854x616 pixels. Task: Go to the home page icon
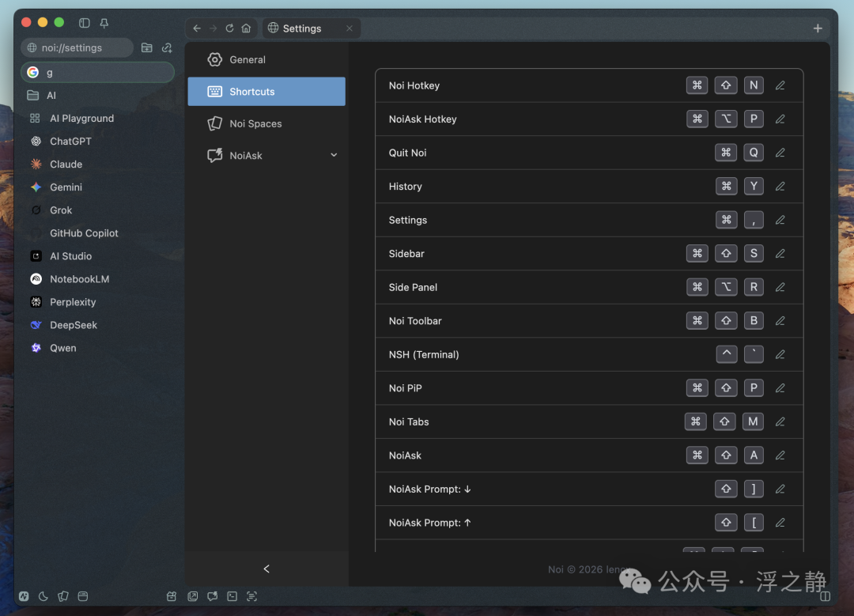click(x=246, y=28)
